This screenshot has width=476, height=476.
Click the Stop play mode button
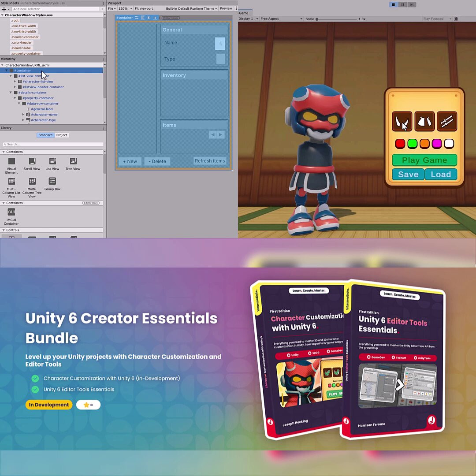point(393,4)
